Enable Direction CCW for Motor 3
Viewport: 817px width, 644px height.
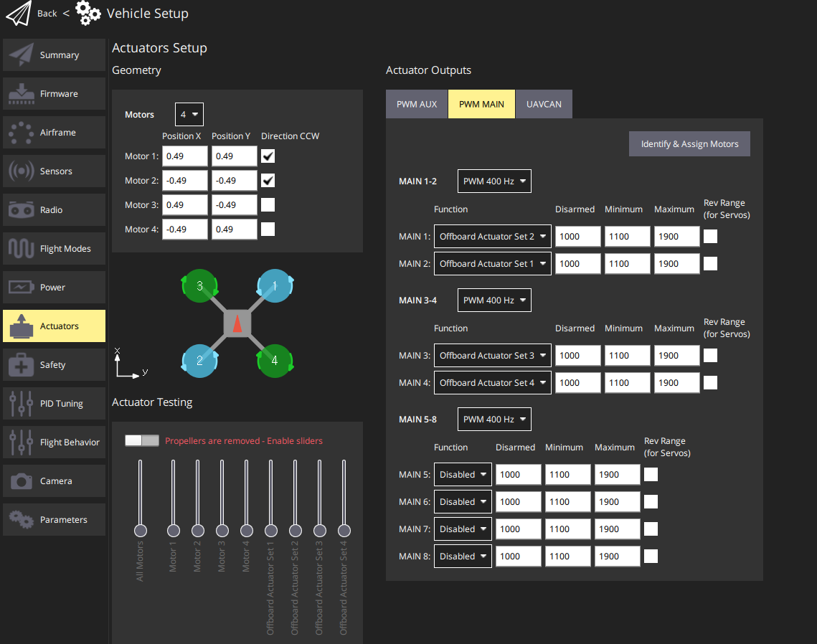tap(268, 205)
